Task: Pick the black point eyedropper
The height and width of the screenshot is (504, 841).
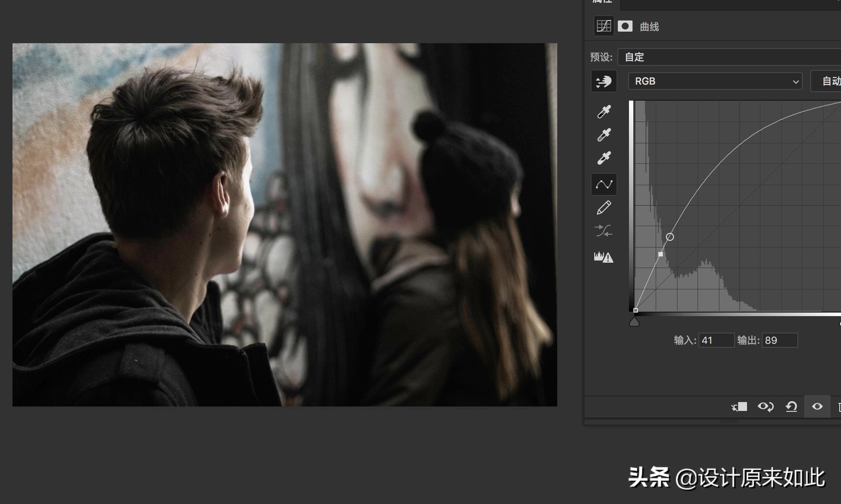Action: point(604,111)
